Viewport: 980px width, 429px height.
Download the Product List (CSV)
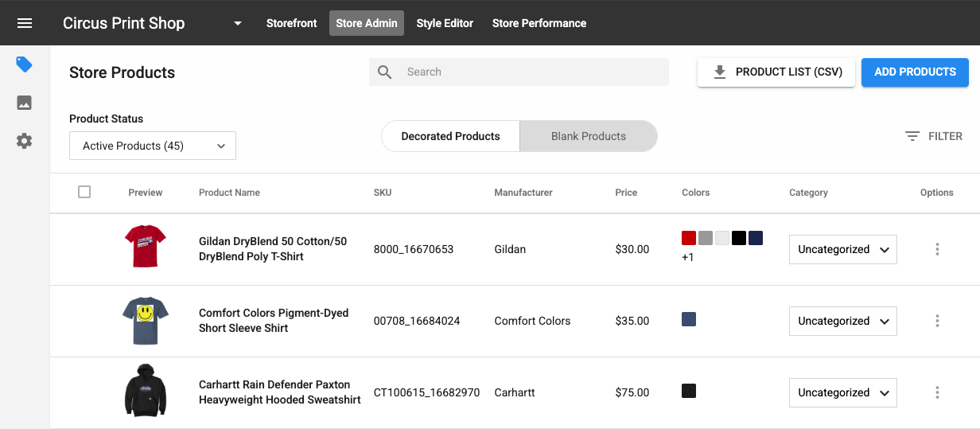pos(776,72)
